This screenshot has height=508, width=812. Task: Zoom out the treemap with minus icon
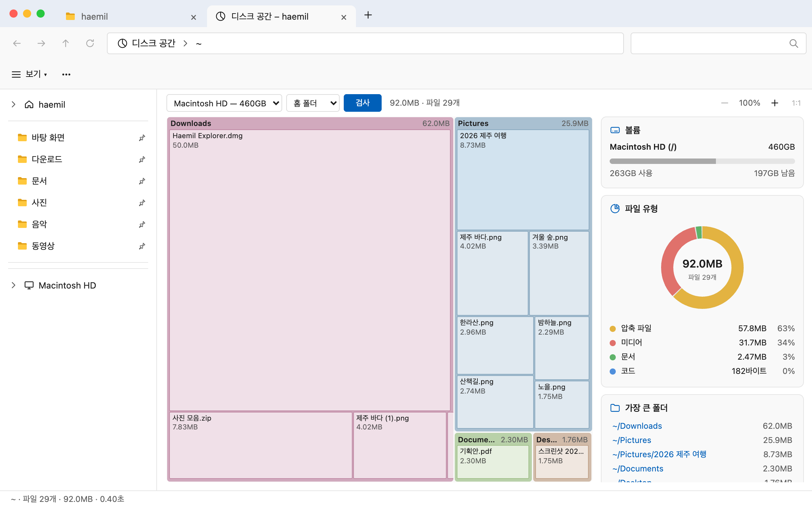[724, 103]
